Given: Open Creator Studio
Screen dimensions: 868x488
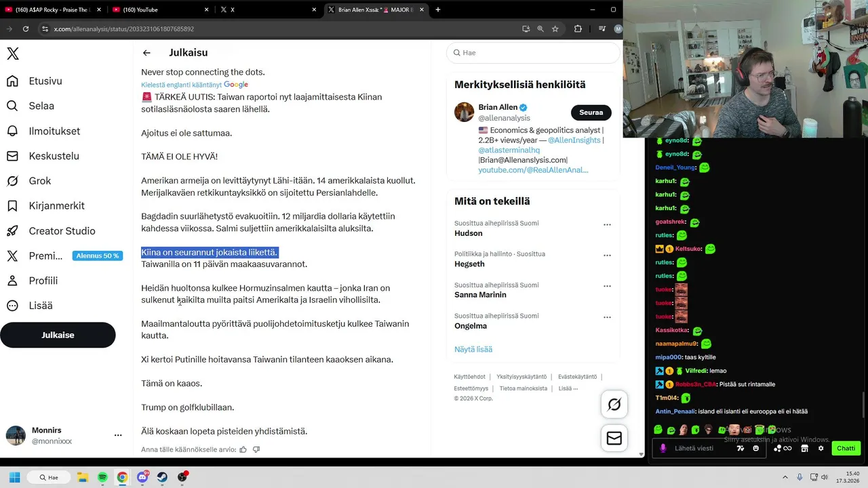Looking at the screenshot, I should click(50, 231).
